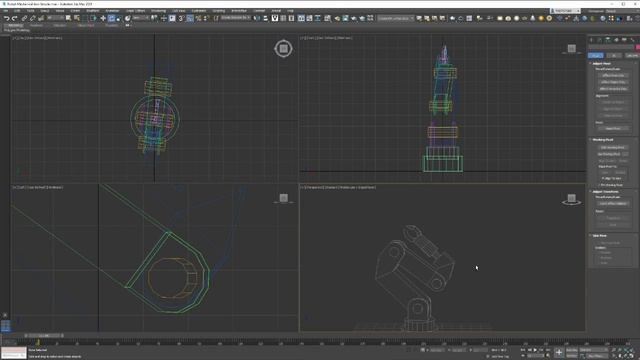Open Select by Name dialog icon

[76, 18]
